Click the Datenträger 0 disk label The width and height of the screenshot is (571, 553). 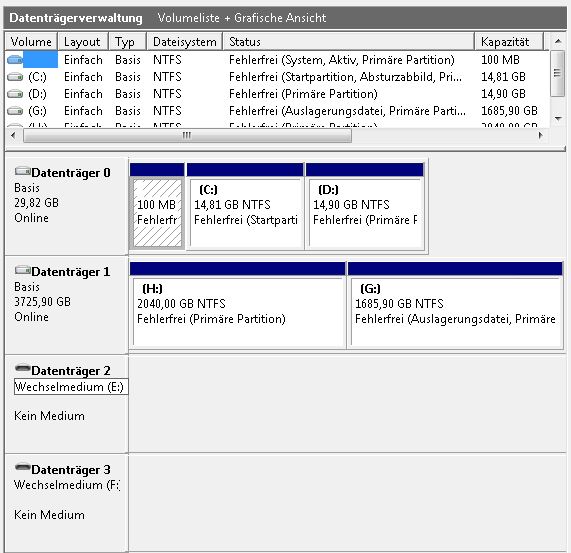71,173
